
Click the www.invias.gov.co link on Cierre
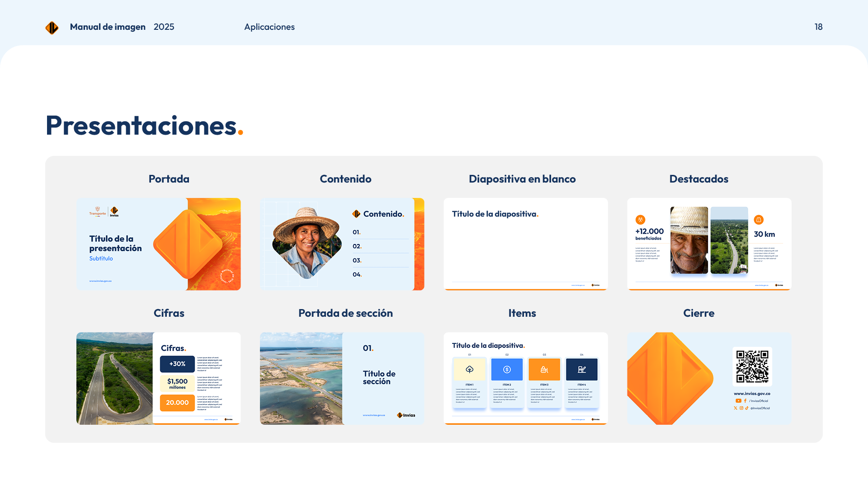(x=752, y=394)
